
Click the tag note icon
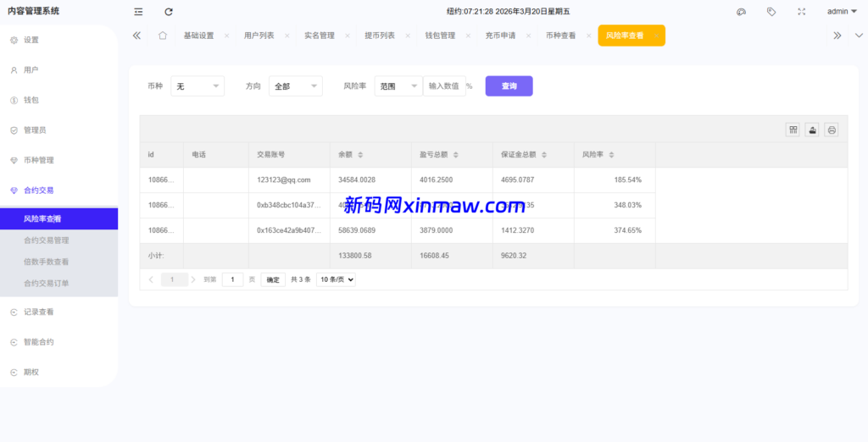pos(771,12)
